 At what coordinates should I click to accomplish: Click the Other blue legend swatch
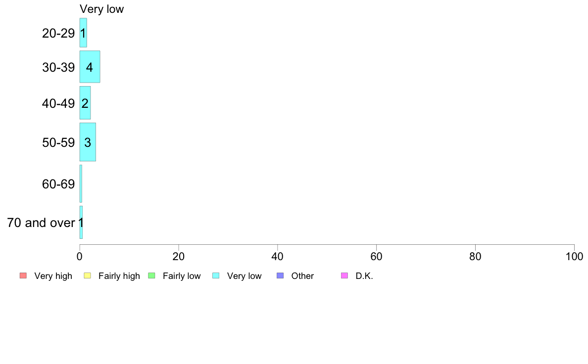[280, 275]
